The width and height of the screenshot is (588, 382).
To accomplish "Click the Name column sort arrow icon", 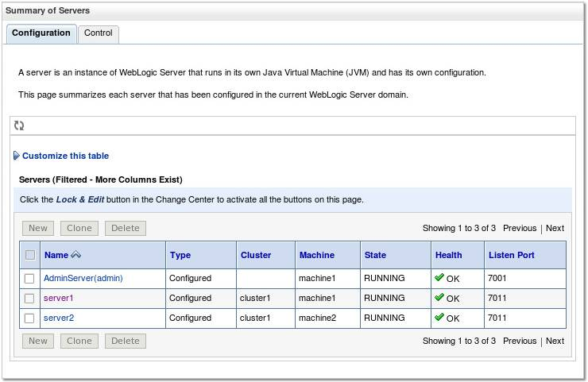I will click(x=75, y=255).
